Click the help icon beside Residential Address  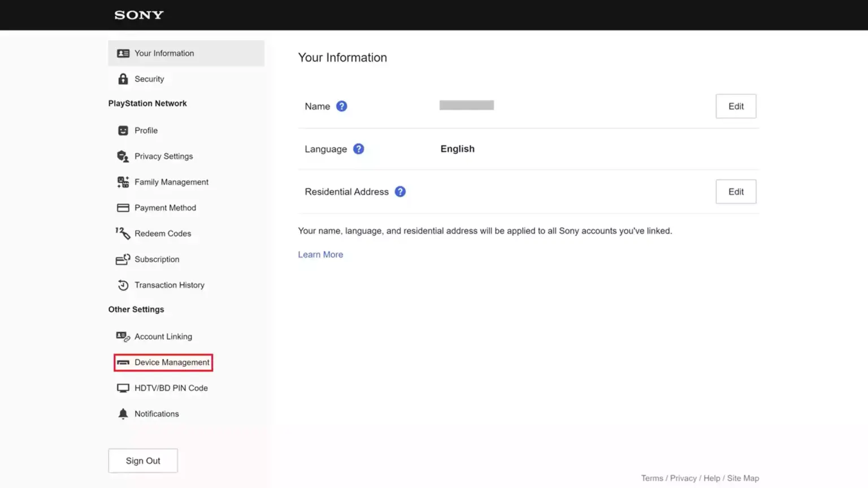click(x=400, y=191)
